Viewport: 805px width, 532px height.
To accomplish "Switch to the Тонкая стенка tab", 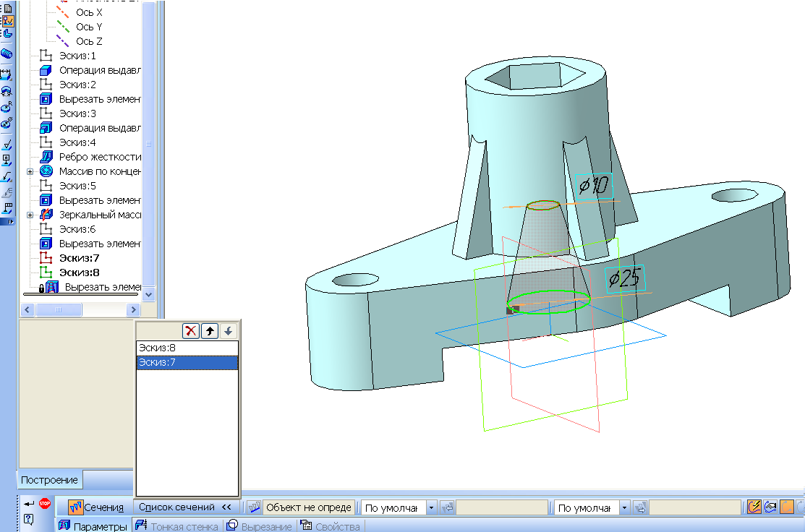I will (x=176, y=526).
